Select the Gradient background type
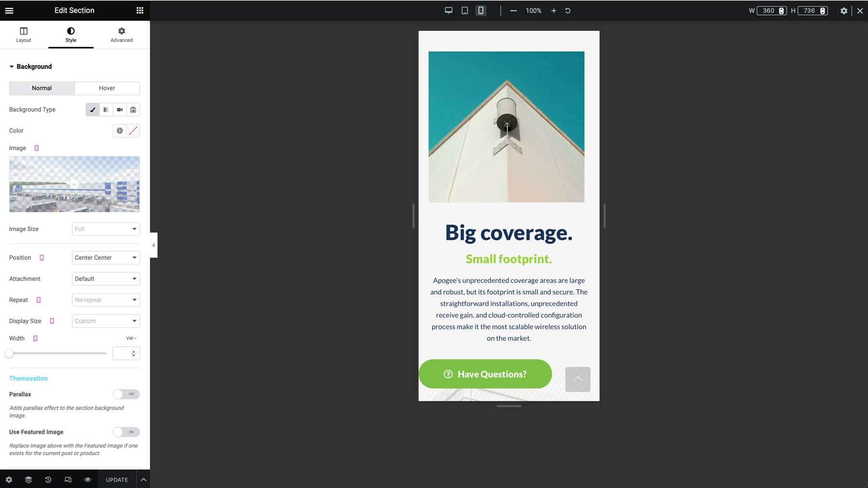This screenshot has width=868, height=488. click(106, 109)
